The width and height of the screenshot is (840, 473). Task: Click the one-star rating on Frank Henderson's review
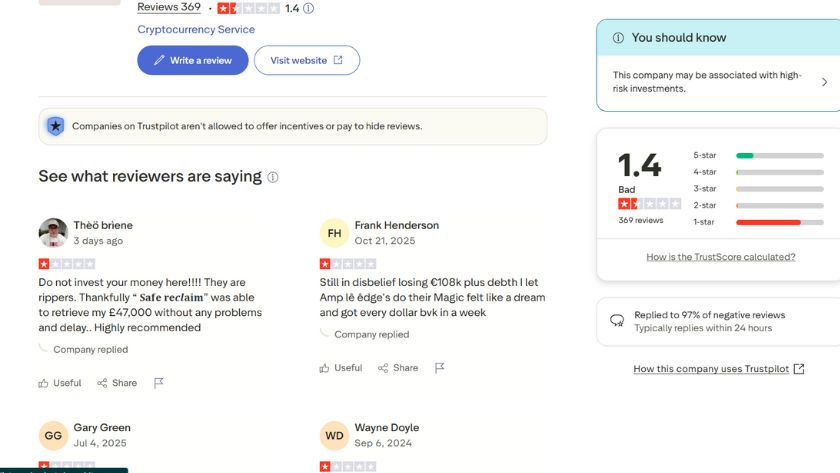[x=348, y=264]
